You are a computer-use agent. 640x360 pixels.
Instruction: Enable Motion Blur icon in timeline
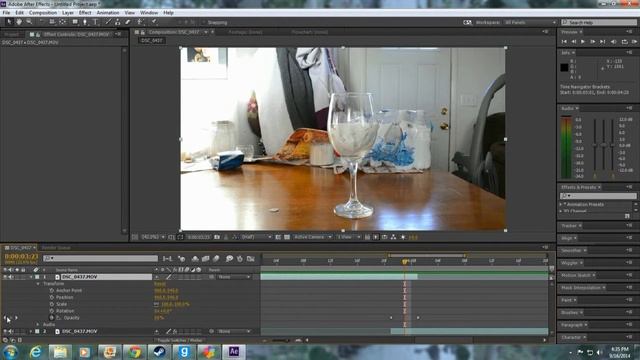pyautogui.click(x=216, y=259)
